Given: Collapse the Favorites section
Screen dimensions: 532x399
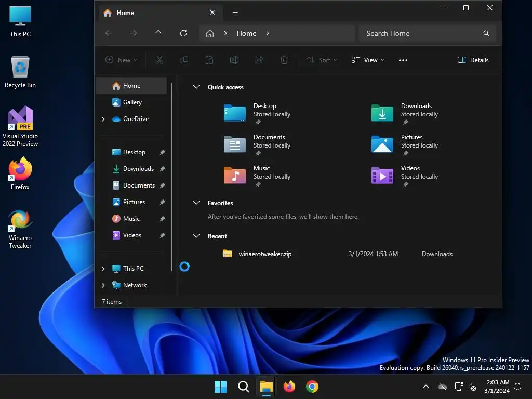Looking at the screenshot, I should [x=196, y=203].
